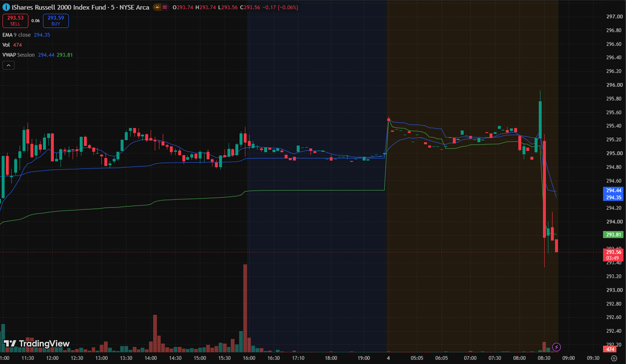The image size is (626, 364).
Task: Click the orange pre-market session sun icon
Action: click(157, 7)
